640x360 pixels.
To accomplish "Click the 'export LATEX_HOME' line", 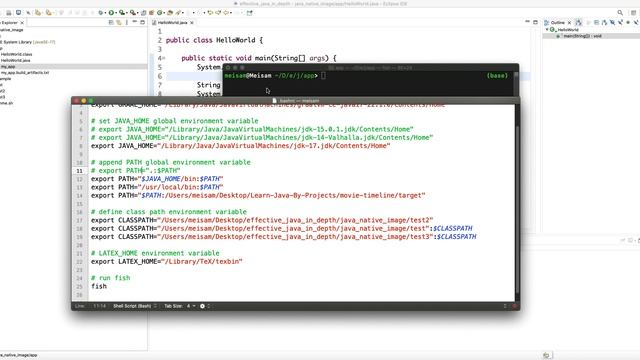I will pos(167,261).
